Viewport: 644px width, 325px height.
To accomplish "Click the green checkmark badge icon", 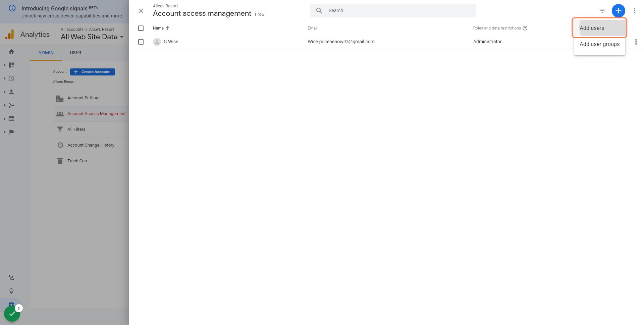I will coord(12,314).
